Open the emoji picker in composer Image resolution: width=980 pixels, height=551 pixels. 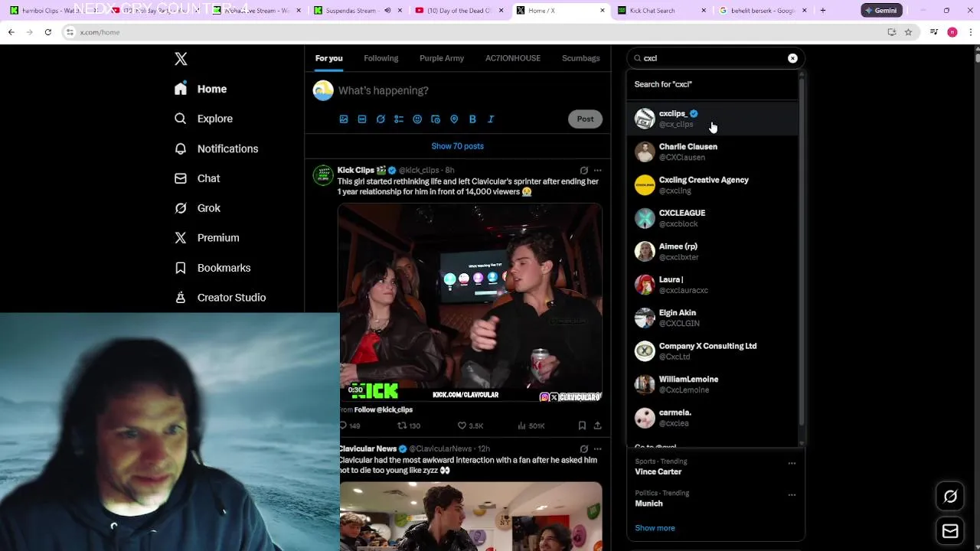pyautogui.click(x=417, y=119)
